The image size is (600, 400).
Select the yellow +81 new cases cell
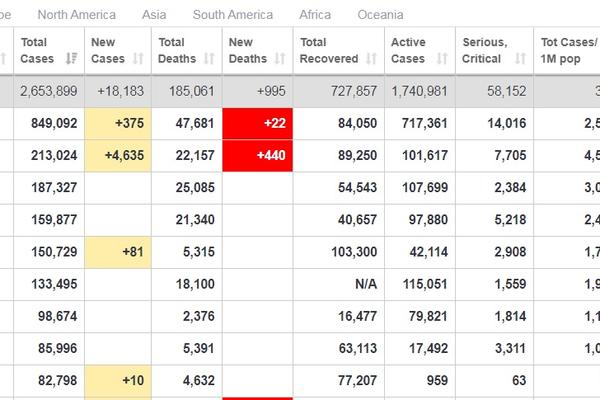[x=118, y=251]
